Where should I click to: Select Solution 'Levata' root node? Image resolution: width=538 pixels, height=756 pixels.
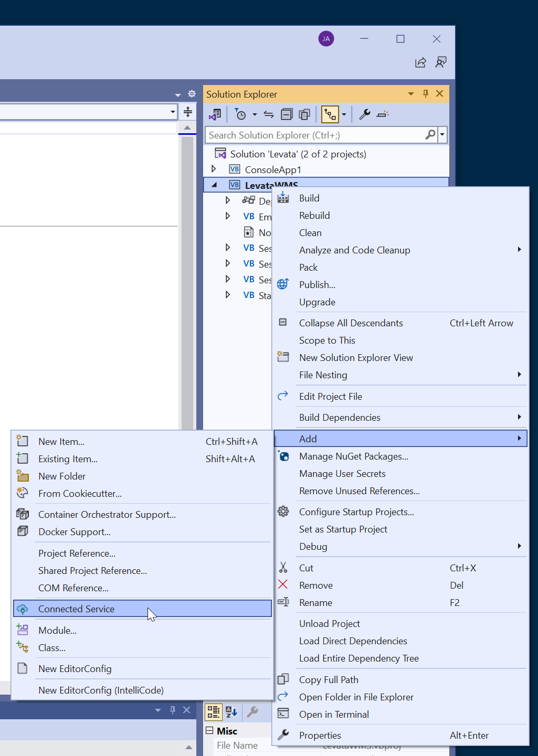pyautogui.click(x=298, y=154)
